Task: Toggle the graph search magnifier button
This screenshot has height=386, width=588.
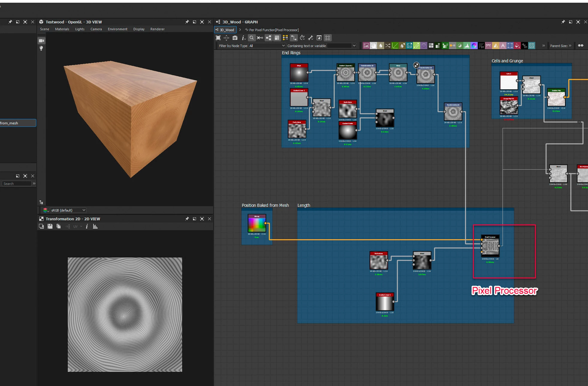Action: click(252, 38)
